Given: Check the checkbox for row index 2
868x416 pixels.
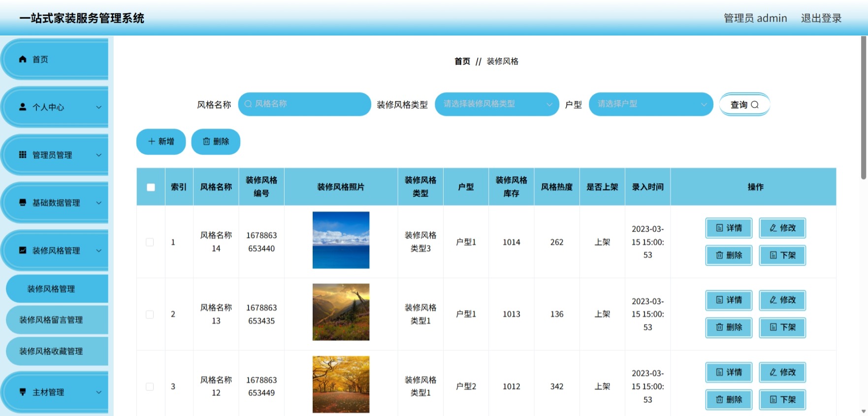Looking at the screenshot, I should coord(150,314).
